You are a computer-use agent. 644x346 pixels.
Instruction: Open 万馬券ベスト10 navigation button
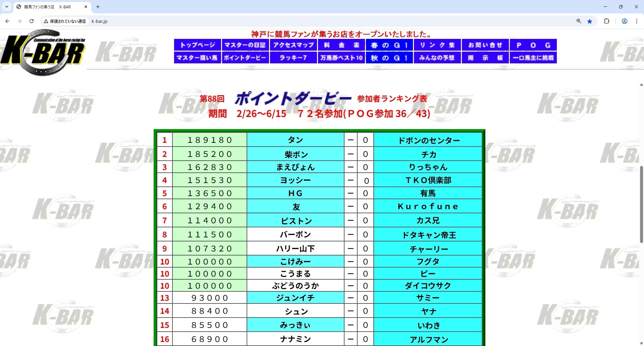pos(341,58)
